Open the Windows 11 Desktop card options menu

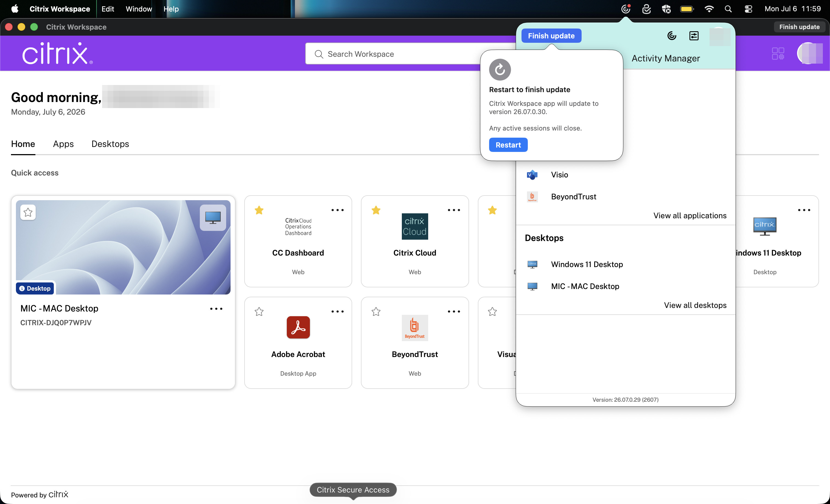point(804,210)
